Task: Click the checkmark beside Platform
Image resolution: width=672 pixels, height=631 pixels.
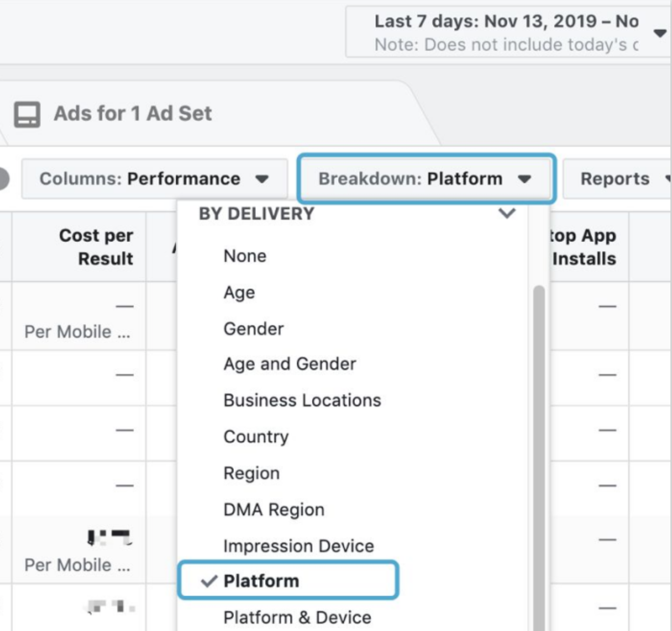Action: point(209,581)
